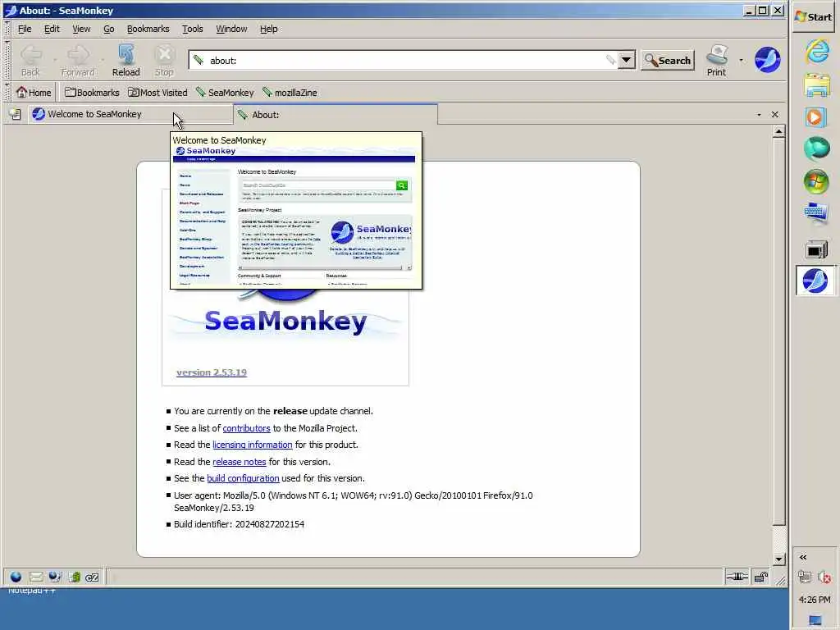Switch to Welcome to SeaMonkey tab
840x630 pixels.
pyautogui.click(x=130, y=114)
